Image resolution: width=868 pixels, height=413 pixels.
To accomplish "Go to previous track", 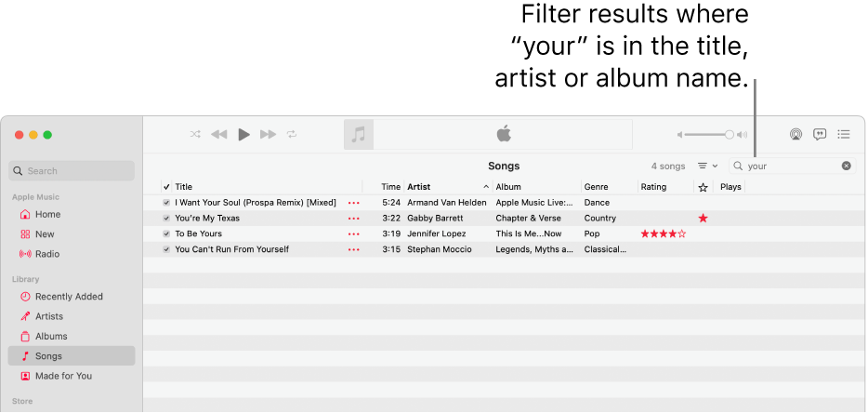I will click(x=219, y=134).
